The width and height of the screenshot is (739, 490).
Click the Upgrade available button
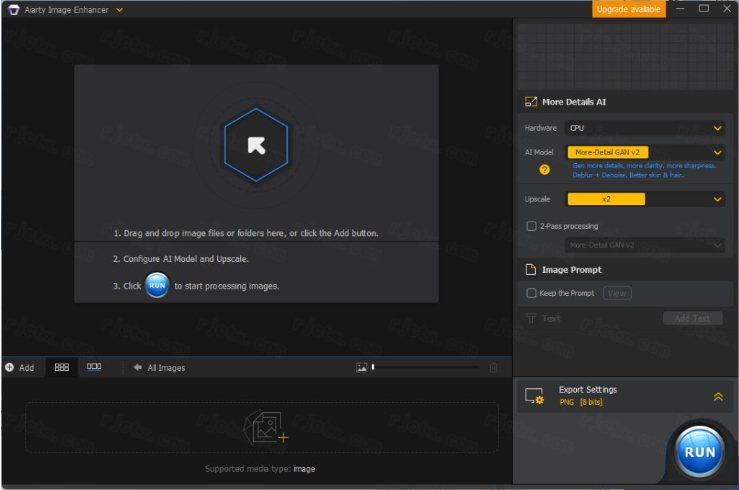(628, 9)
